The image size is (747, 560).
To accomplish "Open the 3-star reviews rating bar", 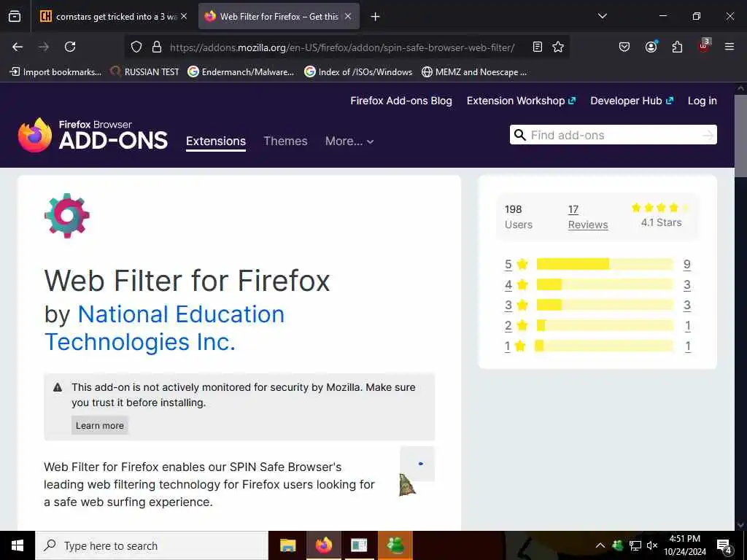I will [605, 305].
